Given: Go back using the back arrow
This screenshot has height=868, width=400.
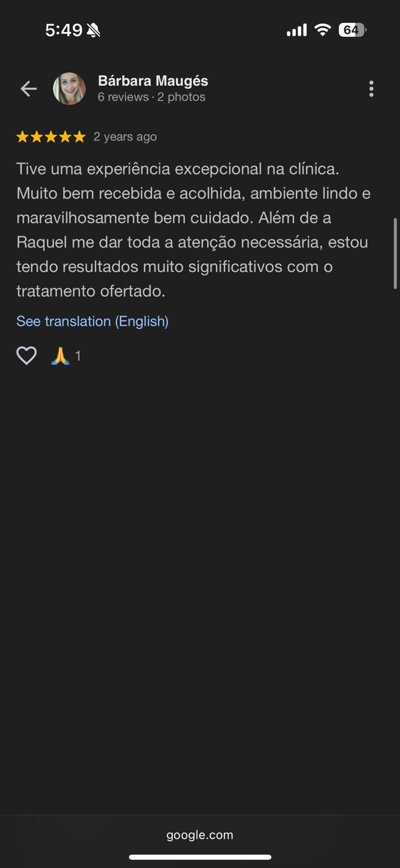Looking at the screenshot, I should (29, 88).
